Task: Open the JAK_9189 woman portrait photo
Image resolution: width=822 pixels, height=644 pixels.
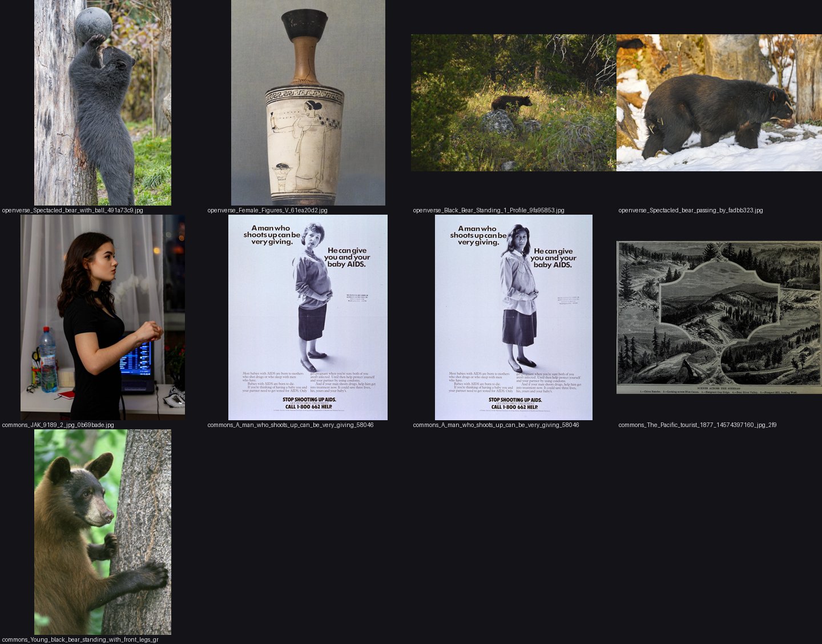Action: coord(103,317)
